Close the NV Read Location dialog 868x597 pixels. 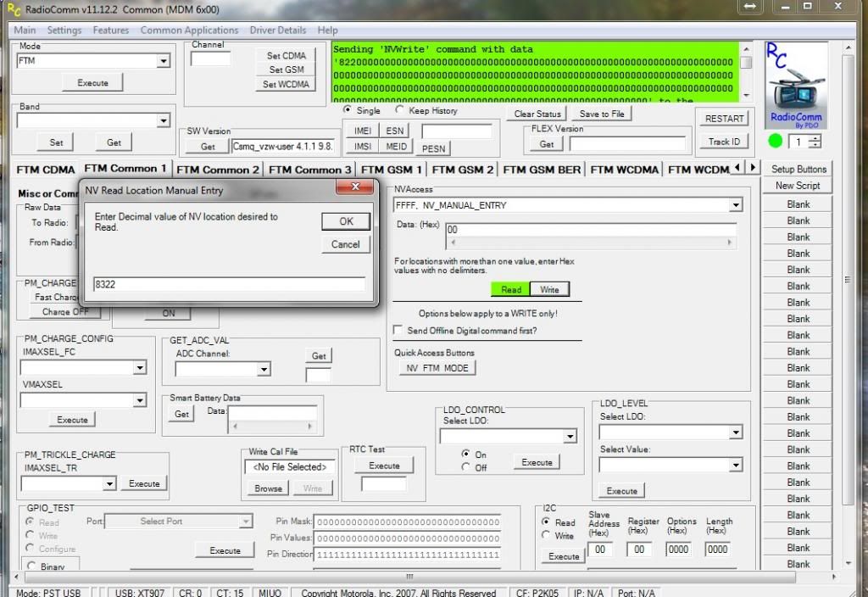tap(355, 187)
